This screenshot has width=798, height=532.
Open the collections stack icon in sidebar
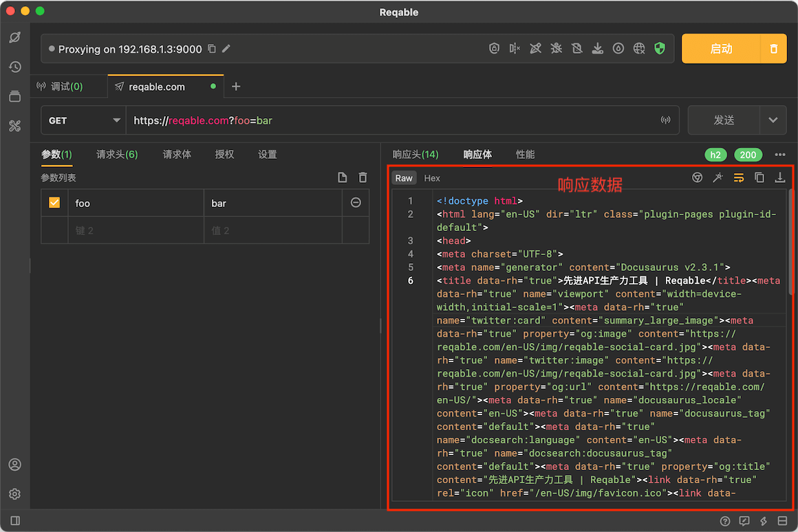(x=15, y=96)
